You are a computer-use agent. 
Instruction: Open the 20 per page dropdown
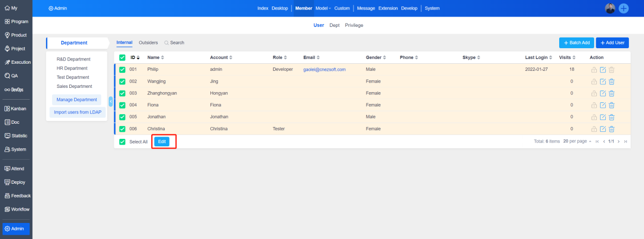pos(577,141)
